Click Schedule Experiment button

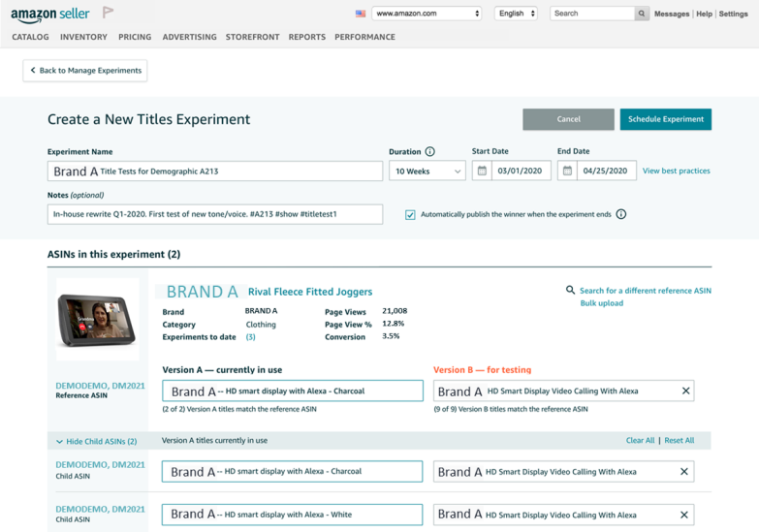666,119
